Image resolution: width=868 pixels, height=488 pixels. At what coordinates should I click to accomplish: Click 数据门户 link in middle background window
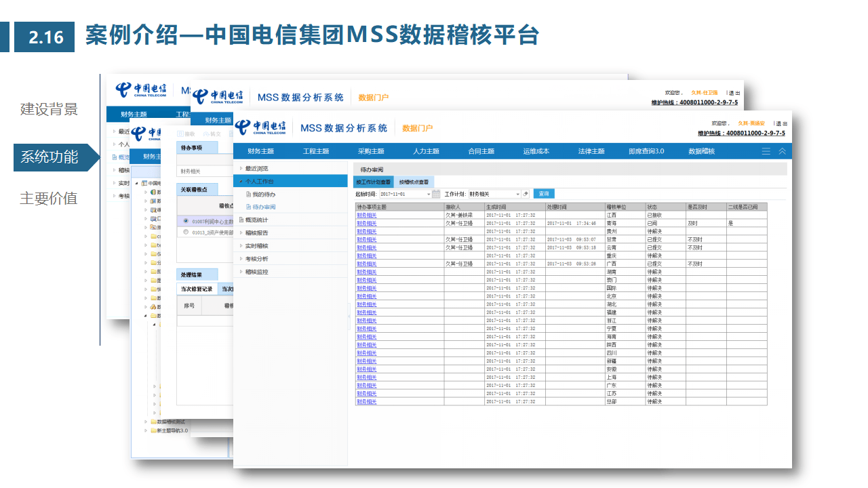point(373,98)
